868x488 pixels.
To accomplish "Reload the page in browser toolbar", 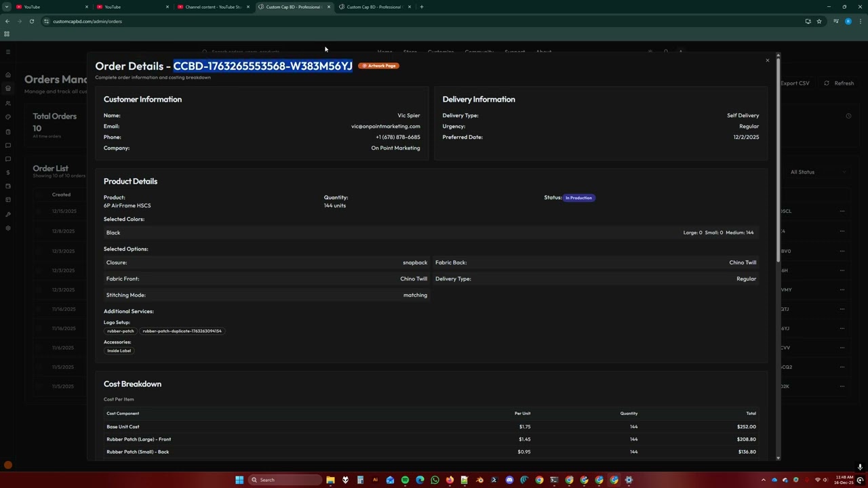I will pos(31,21).
